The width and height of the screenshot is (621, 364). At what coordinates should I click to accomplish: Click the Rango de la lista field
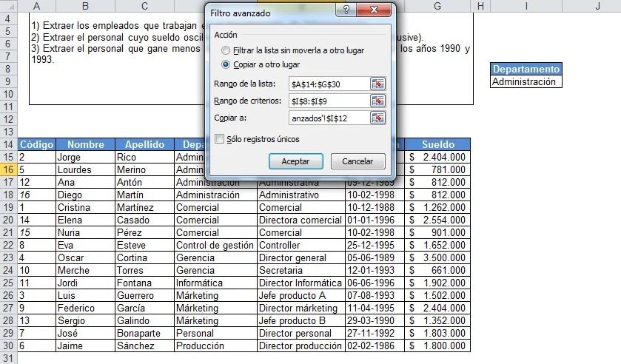[329, 84]
